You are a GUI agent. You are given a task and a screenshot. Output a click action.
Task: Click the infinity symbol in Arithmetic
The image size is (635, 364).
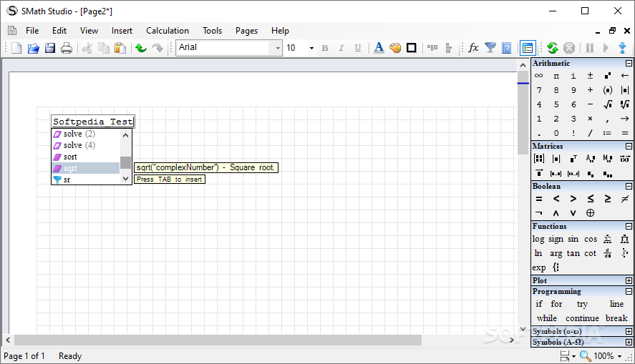(x=538, y=76)
